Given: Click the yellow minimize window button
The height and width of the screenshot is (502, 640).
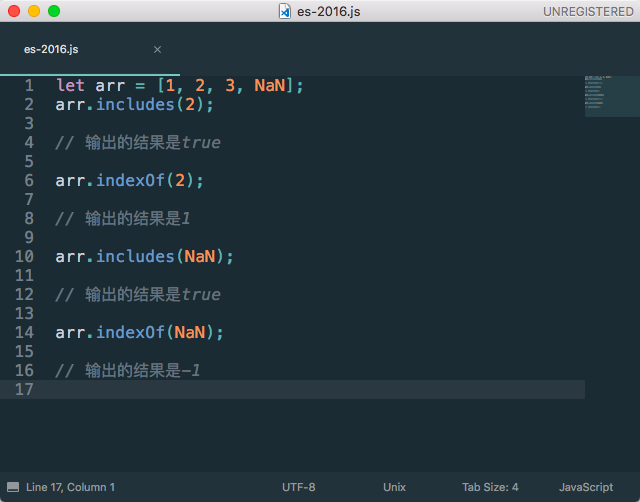Looking at the screenshot, I should 34,11.
